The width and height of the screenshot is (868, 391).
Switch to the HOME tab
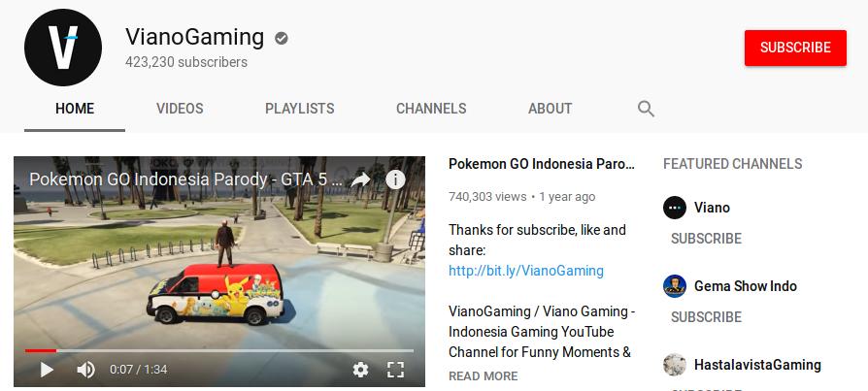point(75,109)
